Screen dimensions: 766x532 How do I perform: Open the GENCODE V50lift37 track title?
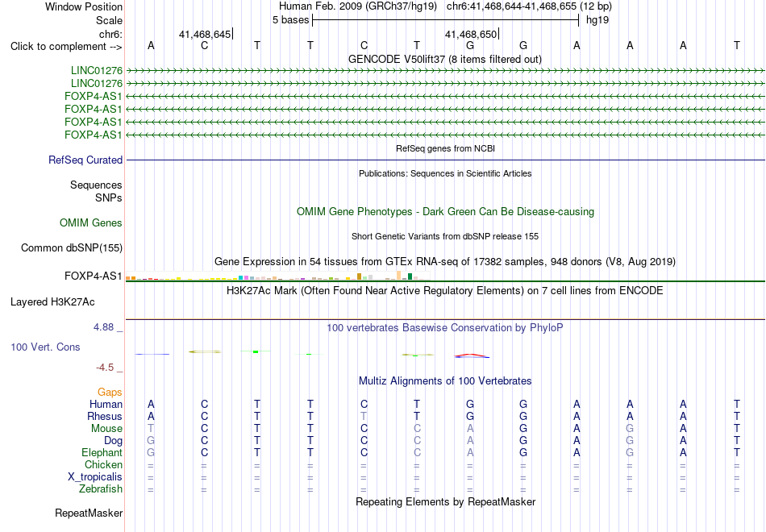click(x=444, y=59)
